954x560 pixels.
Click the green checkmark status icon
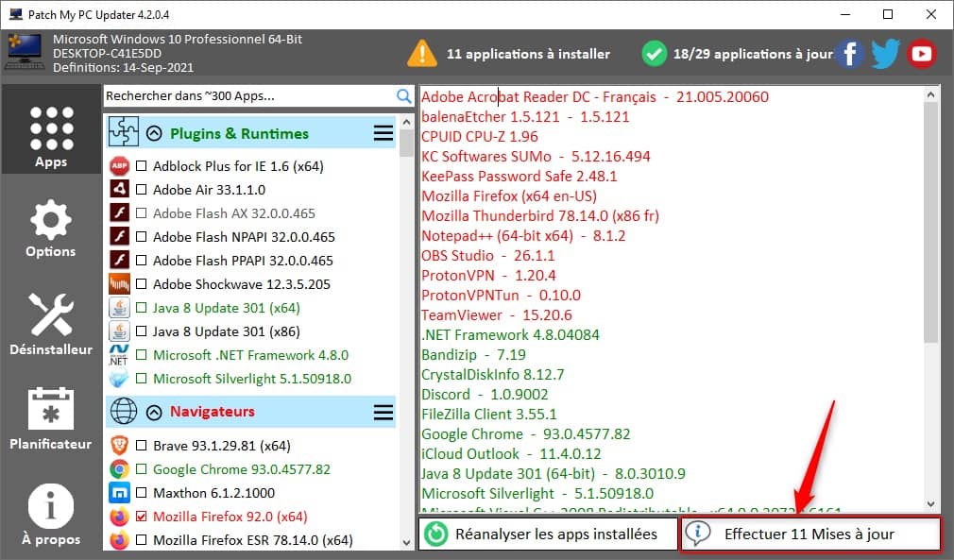tap(654, 54)
